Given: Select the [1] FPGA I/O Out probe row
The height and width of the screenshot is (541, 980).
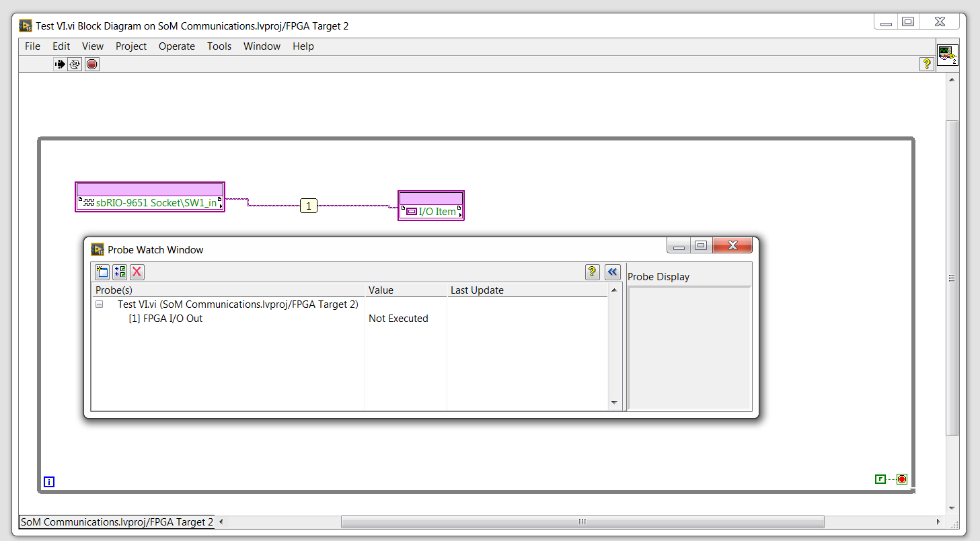Looking at the screenshot, I should click(165, 319).
